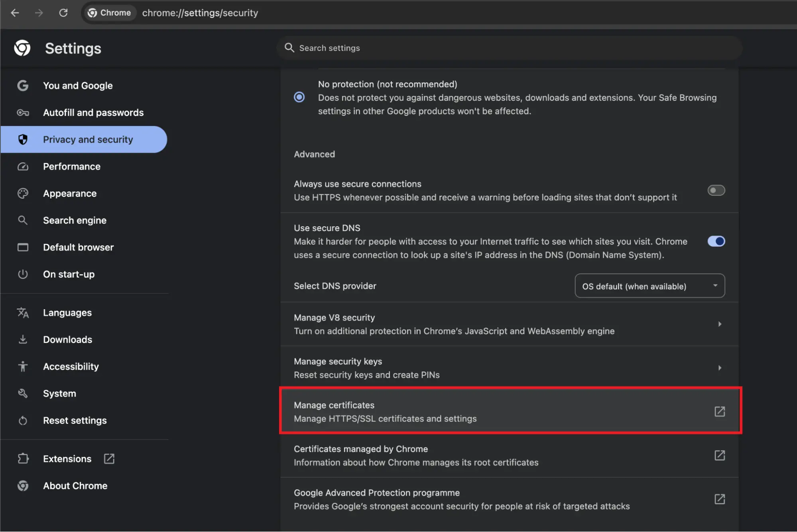Select the Privacy and security shield icon
797x532 pixels.
pyautogui.click(x=23, y=139)
